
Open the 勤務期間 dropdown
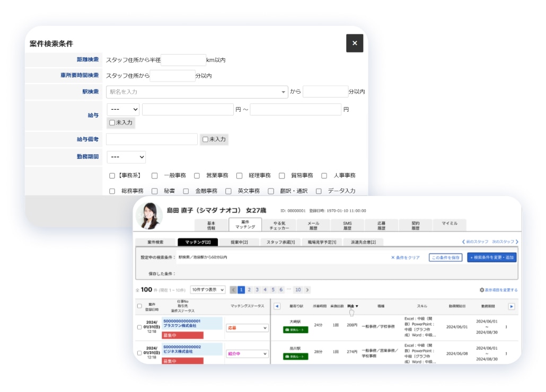tap(126, 157)
